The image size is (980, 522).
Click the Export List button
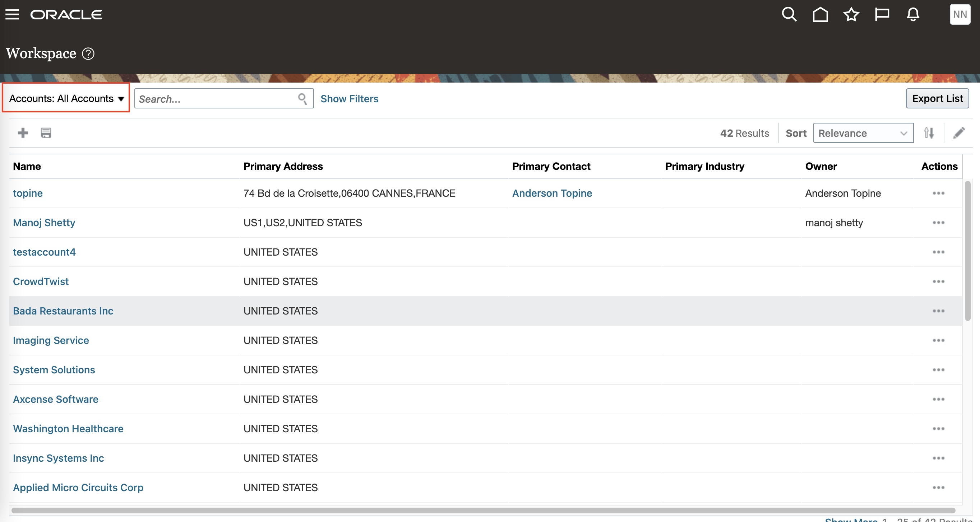tap(937, 98)
